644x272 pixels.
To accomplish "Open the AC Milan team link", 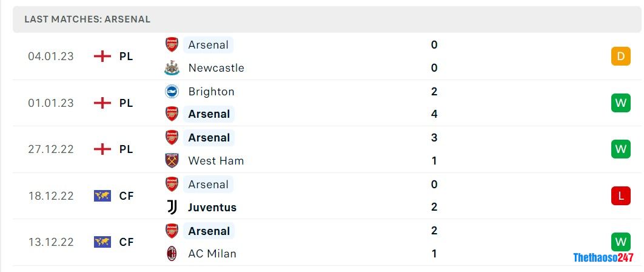I will (x=212, y=254).
